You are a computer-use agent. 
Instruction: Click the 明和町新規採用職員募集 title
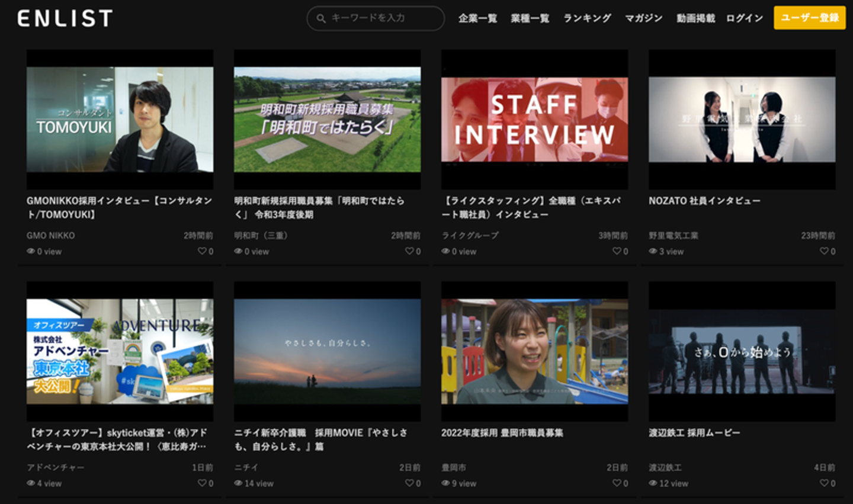(319, 207)
